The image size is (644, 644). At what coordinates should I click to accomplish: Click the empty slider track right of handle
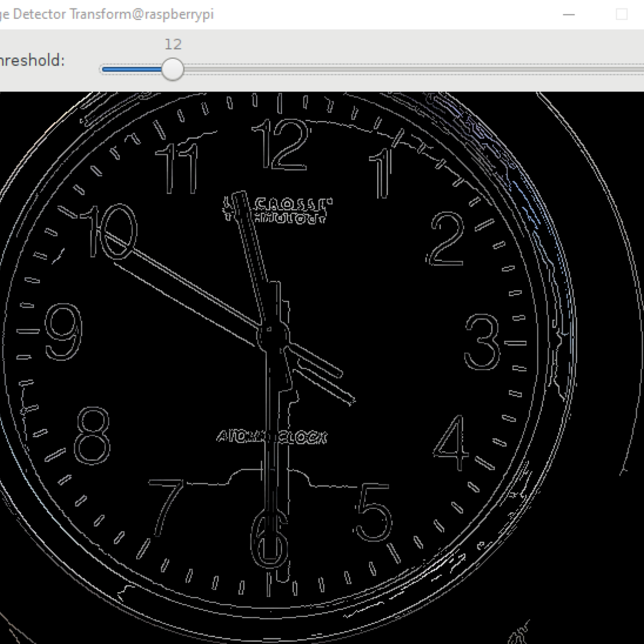point(413,70)
